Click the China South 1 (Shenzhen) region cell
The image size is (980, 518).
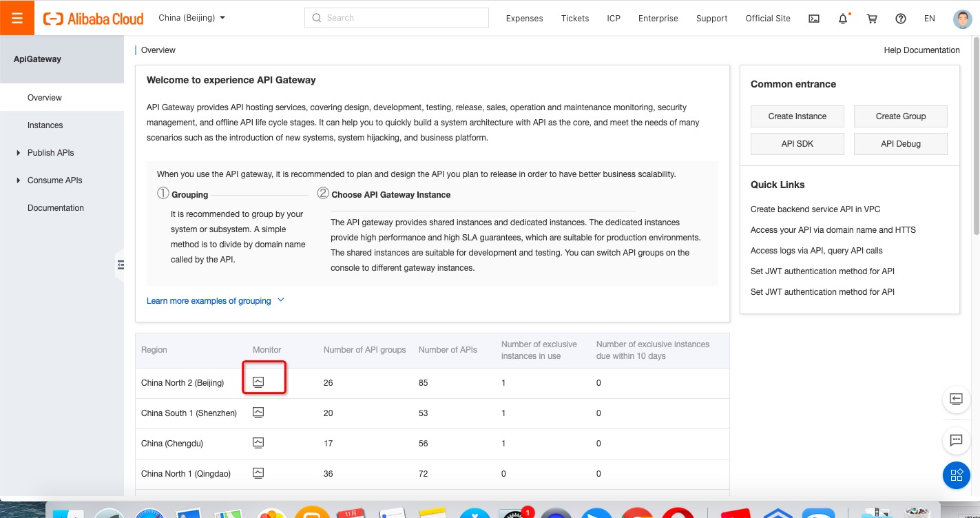[189, 413]
